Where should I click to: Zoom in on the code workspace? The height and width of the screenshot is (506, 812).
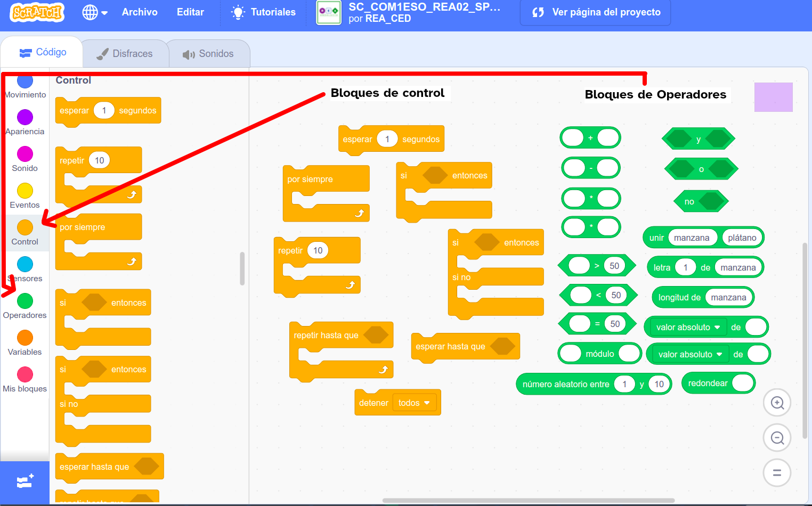pyautogui.click(x=777, y=403)
